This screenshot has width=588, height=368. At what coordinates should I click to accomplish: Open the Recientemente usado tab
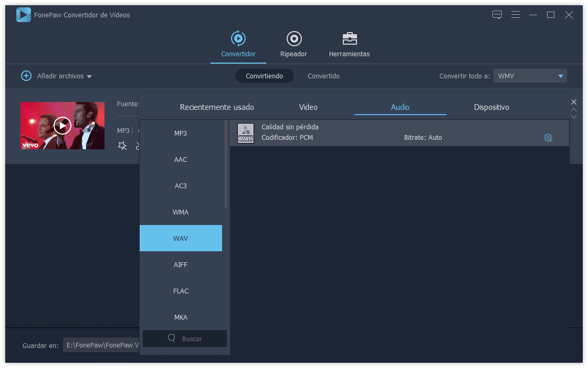[217, 107]
